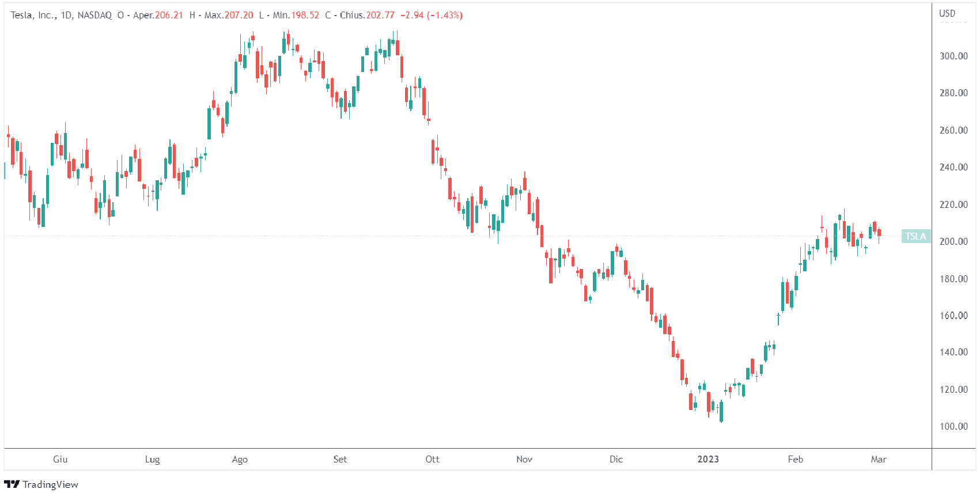
Task: Click the −2.94 (−1.43%) change value
Action: click(432, 15)
